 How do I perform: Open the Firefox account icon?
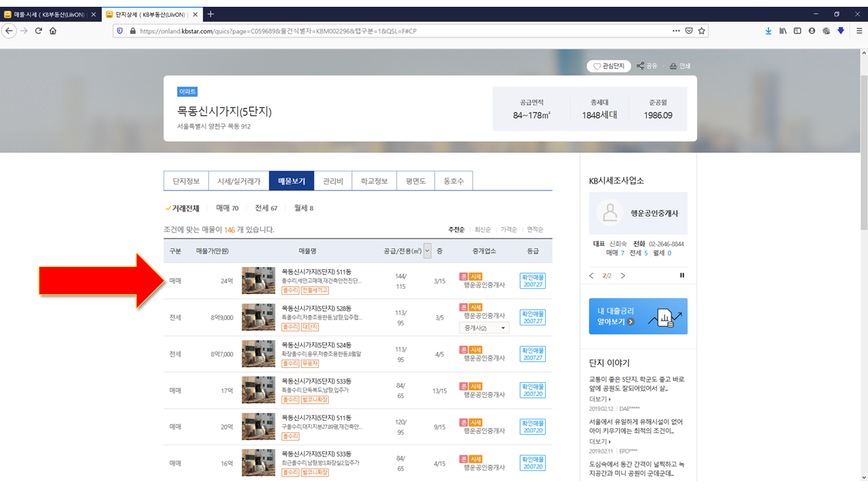[x=812, y=30]
